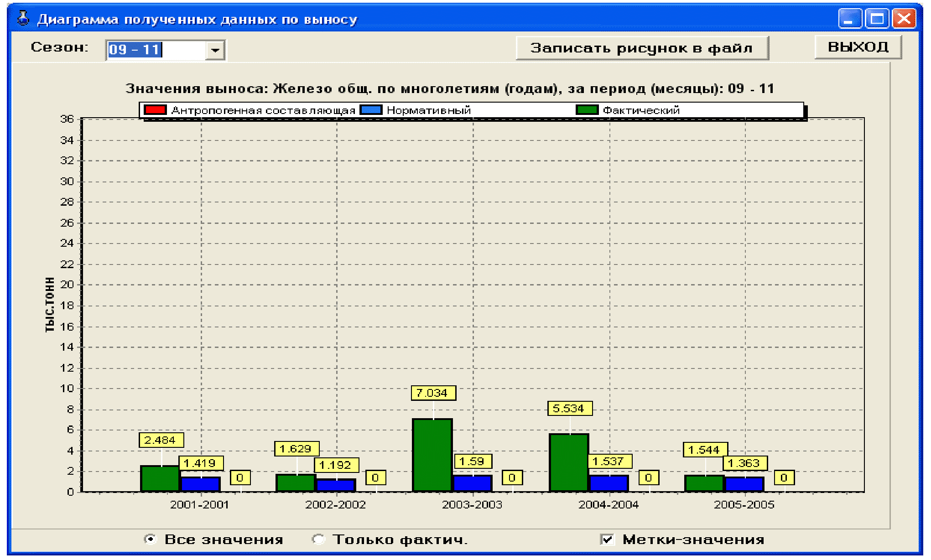This screenshot has width=931, height=560.
Task: Click the 1.419 value label
Action: click(201, 463)
